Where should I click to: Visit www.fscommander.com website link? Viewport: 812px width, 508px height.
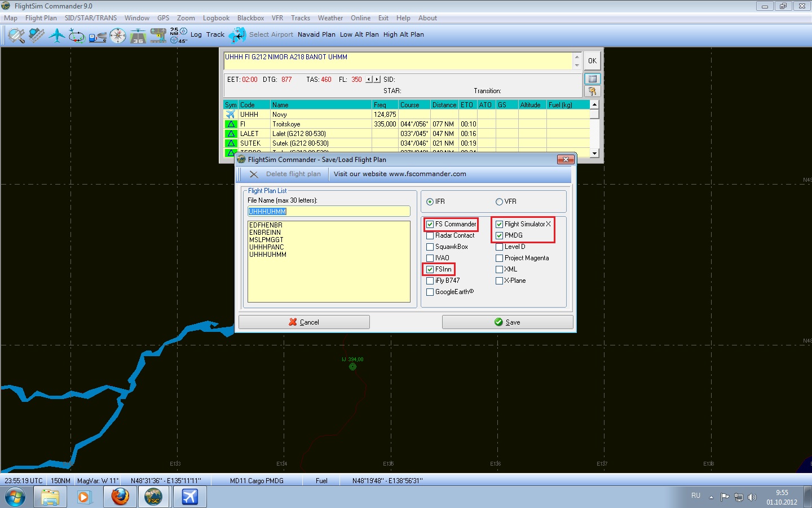point(400,174)
